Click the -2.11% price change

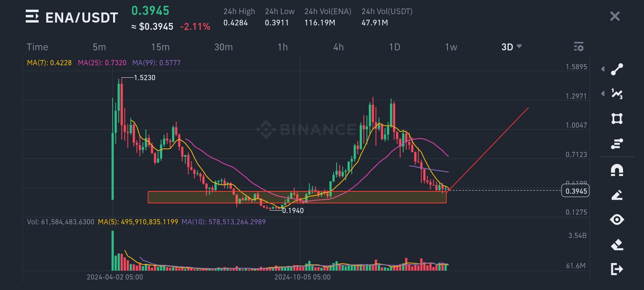tap(195, 27)
